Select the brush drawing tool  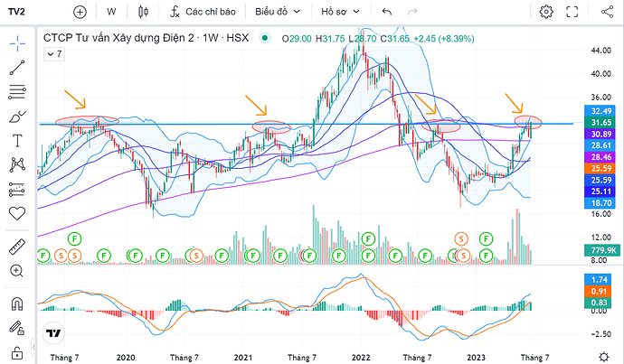coord(17,117)
